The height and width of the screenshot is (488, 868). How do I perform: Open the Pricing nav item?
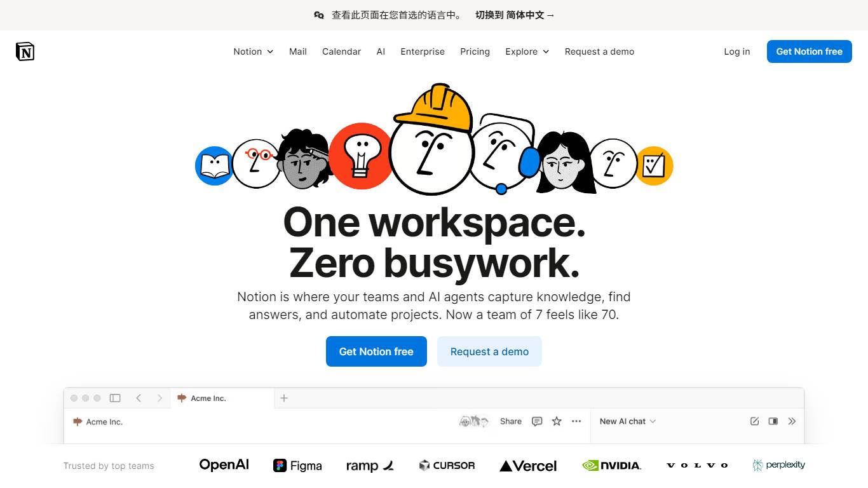pos(475,51)
